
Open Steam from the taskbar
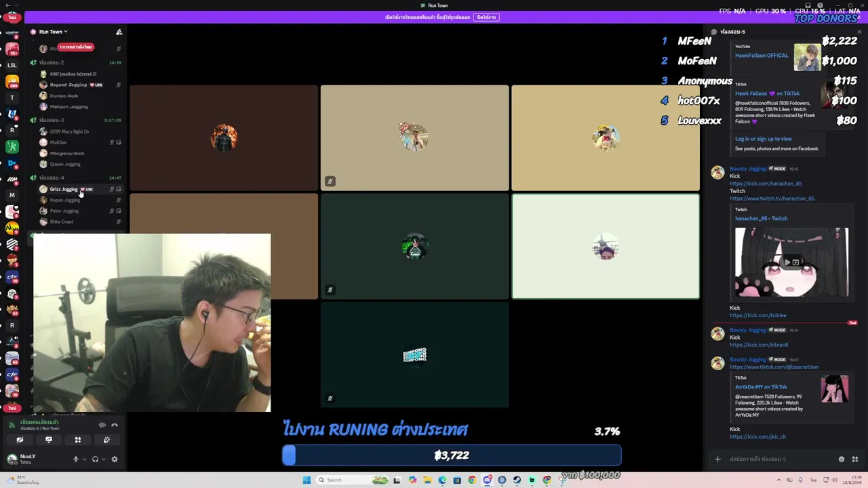pyautogui.click(x=517, y=480)
